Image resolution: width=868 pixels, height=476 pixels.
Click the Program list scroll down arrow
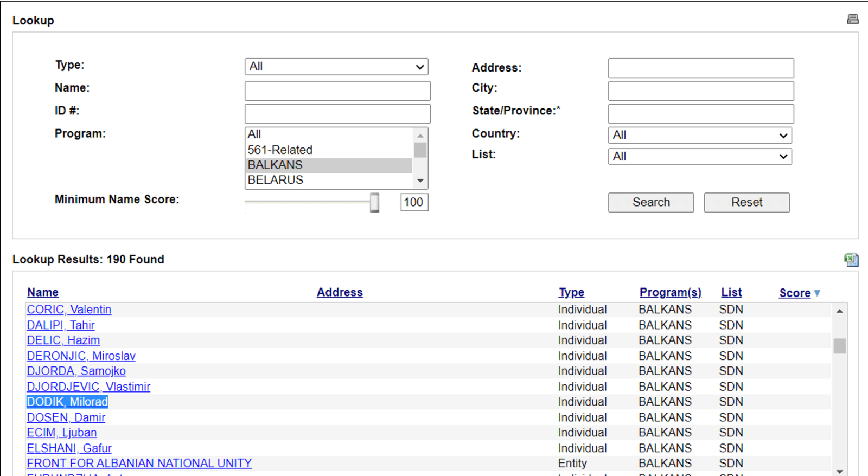pyautogui.click(x=420, y=181)
